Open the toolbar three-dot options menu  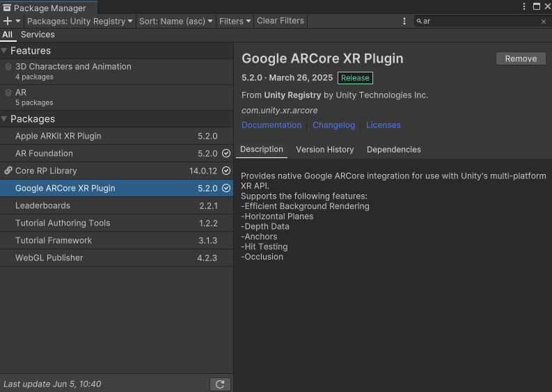(404, 21)
